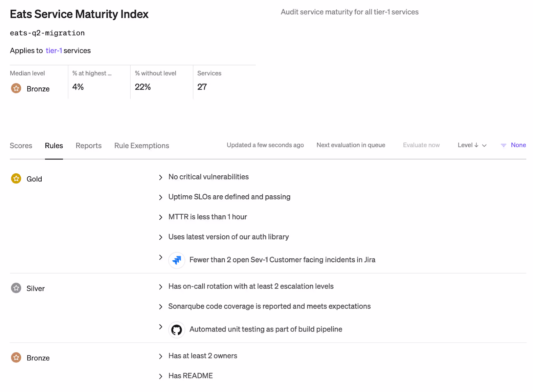Switch to the Scores tab
Image resolution: width=533 pixels, height=392 pixels.
pyautogui.click(x=21, y=146)
